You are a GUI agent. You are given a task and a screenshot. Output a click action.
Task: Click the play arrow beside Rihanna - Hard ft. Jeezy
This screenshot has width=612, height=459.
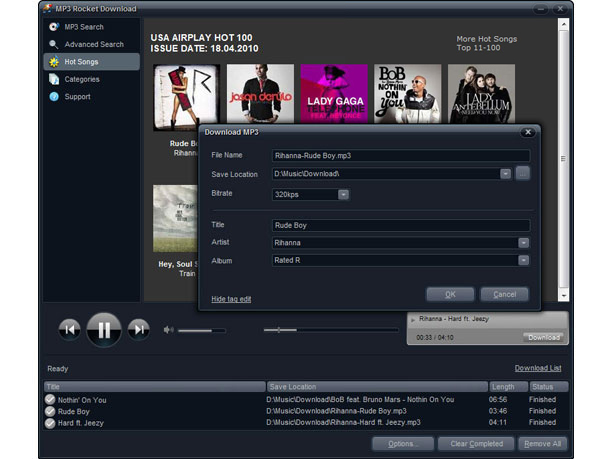pos(413,320)
